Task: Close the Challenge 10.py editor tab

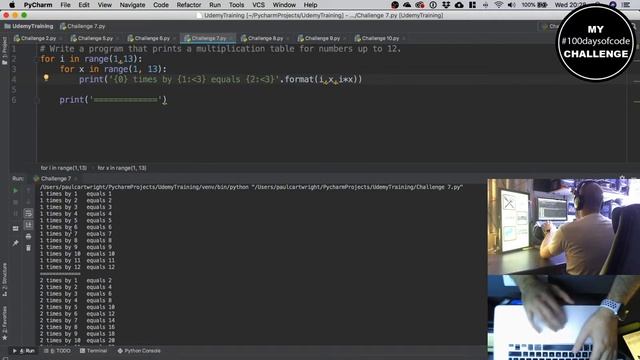Action: pyautogui.click(x=404, y=38)
